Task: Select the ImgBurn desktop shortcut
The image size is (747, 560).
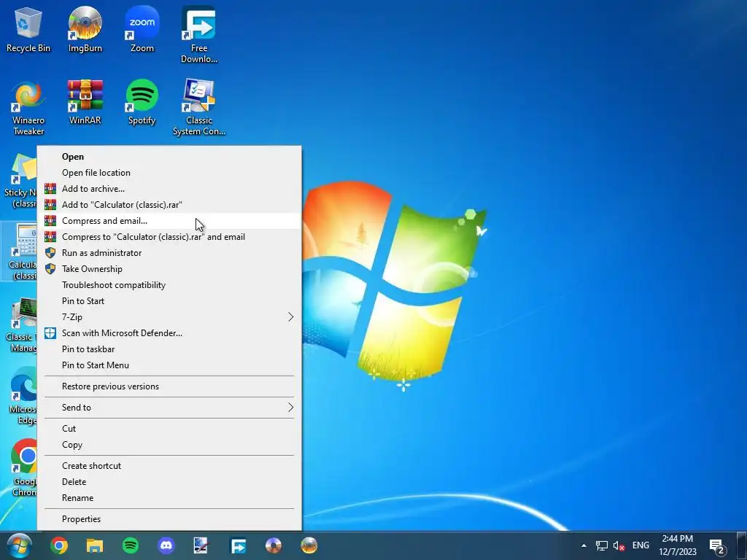Action: tap(85, 29)
